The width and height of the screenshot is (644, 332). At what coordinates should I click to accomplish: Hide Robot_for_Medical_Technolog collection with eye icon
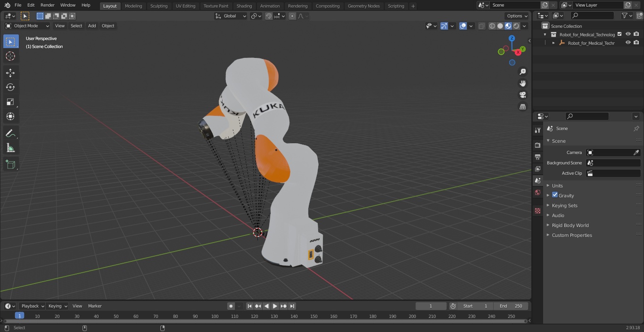tap(628, 34)
